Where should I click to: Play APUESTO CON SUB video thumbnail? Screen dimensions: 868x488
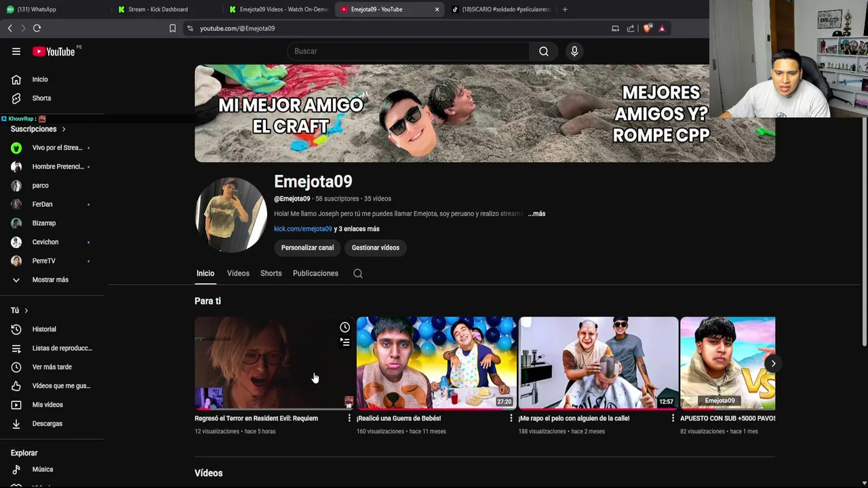728,363
